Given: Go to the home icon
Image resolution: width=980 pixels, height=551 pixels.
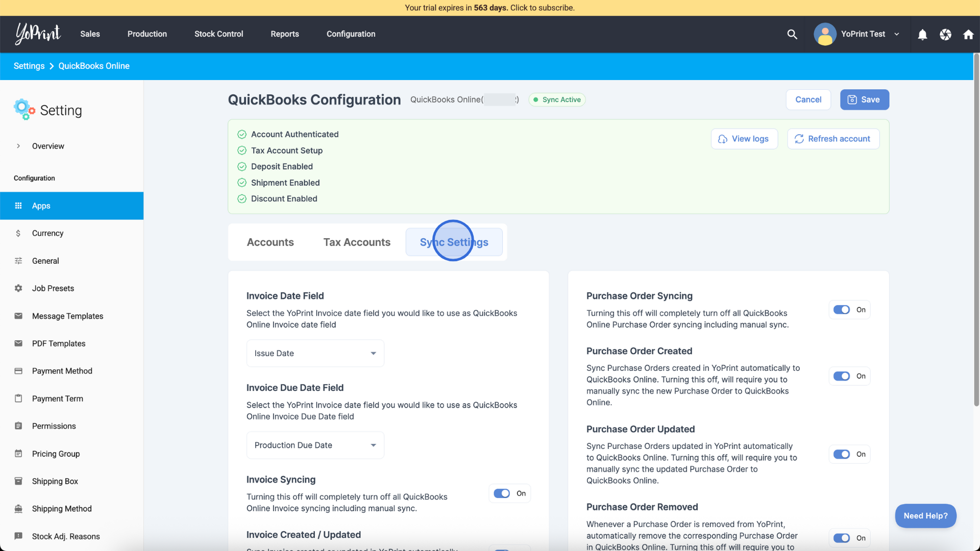Looking at the screenshot, I should tap(968, 34).
